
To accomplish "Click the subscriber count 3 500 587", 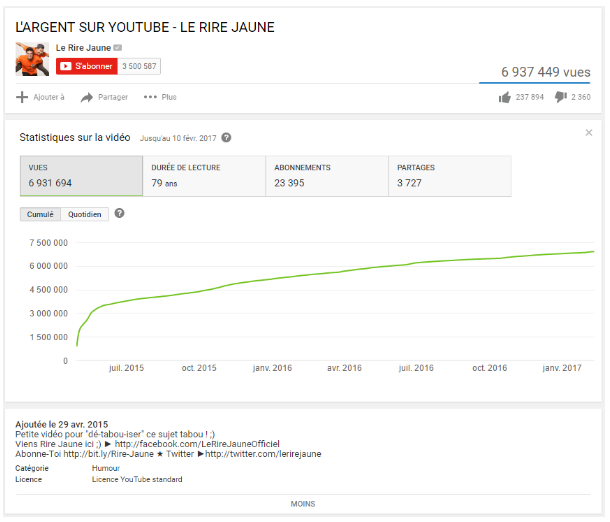I will click(x=139, y=67).
